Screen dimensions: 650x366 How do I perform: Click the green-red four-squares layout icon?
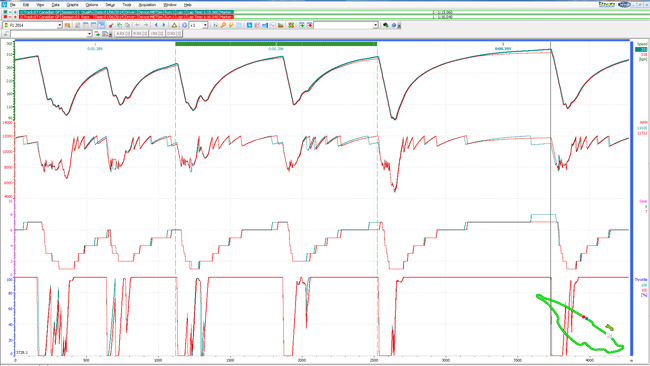291,25
